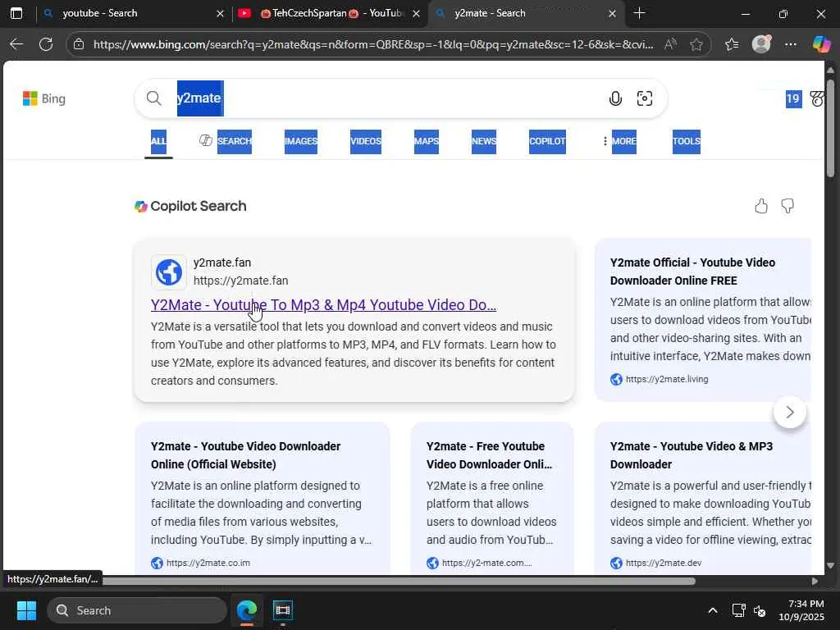Open Y2mate Official Website downloader card

246,455
